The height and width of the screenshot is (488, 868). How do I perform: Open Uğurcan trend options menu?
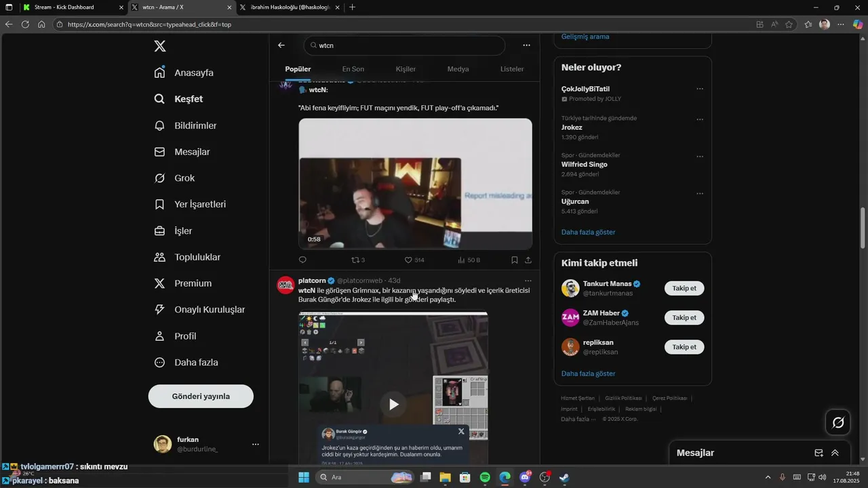pyautogui.click(x=700, y=194)
